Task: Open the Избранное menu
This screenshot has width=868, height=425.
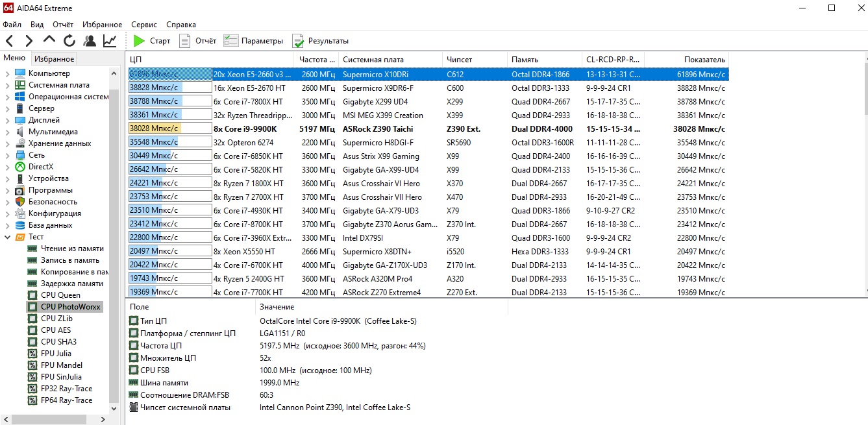Action: (102, 25)
